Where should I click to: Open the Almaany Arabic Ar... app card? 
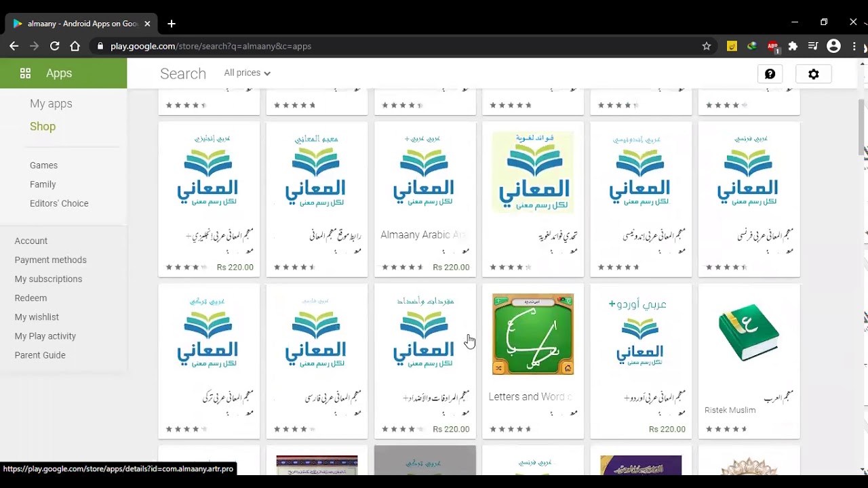click(425, 199)
